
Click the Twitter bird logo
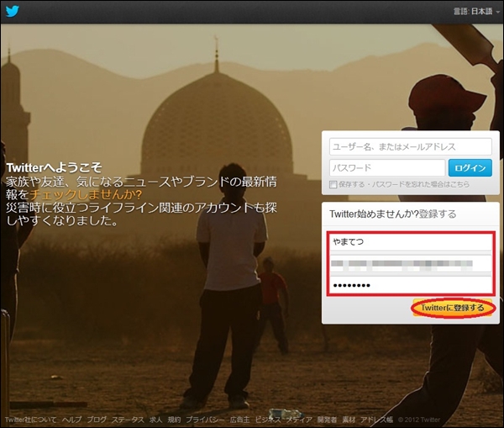(13, 11)
